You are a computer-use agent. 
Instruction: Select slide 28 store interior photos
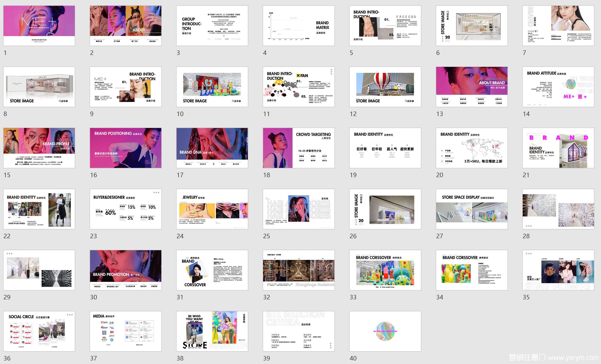558,209
